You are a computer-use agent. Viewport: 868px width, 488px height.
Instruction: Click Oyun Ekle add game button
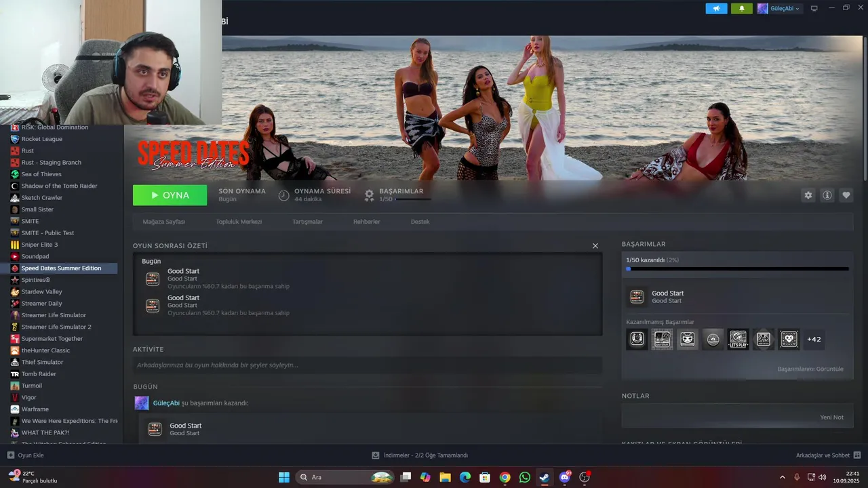click(25, 455)
